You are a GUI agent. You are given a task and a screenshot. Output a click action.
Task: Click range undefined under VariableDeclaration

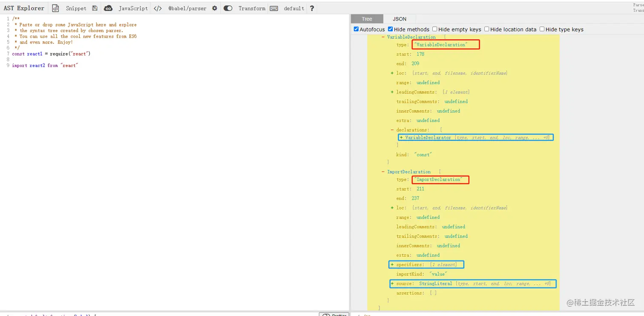pos(418,83)
